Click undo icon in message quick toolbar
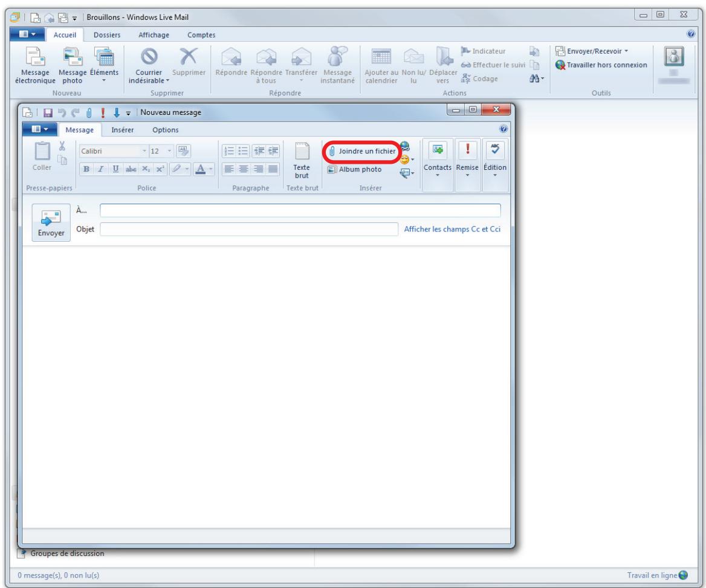The image size is (706, 588). tap(62, 112)
